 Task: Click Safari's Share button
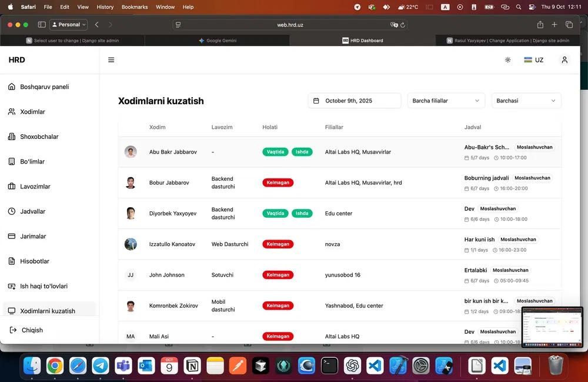click(540, 25)
